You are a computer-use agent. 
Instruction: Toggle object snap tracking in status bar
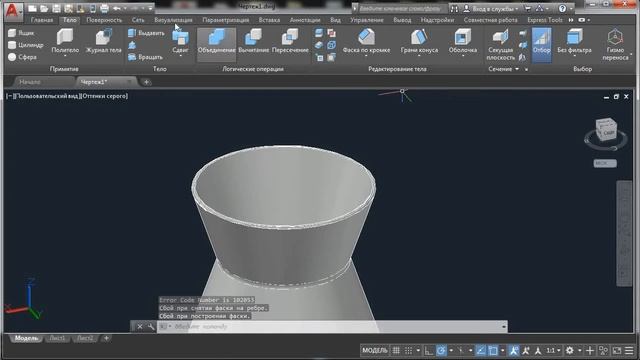tap(481, 350)
